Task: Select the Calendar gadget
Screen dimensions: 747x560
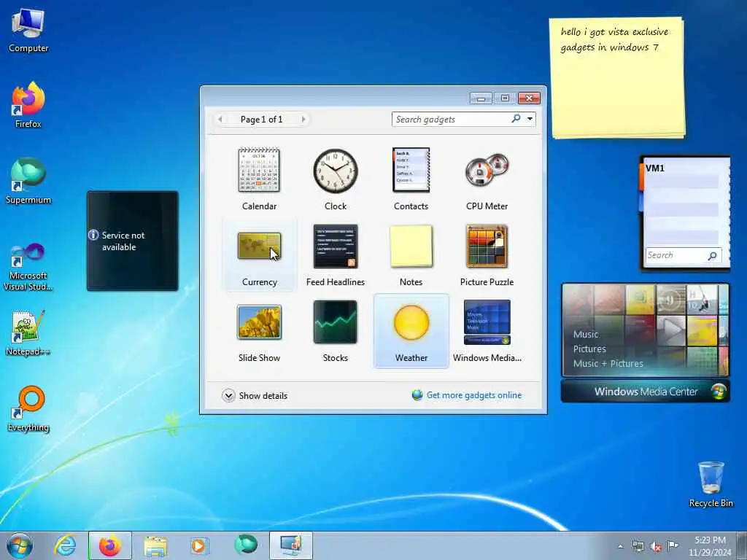Action: [259, 179]
